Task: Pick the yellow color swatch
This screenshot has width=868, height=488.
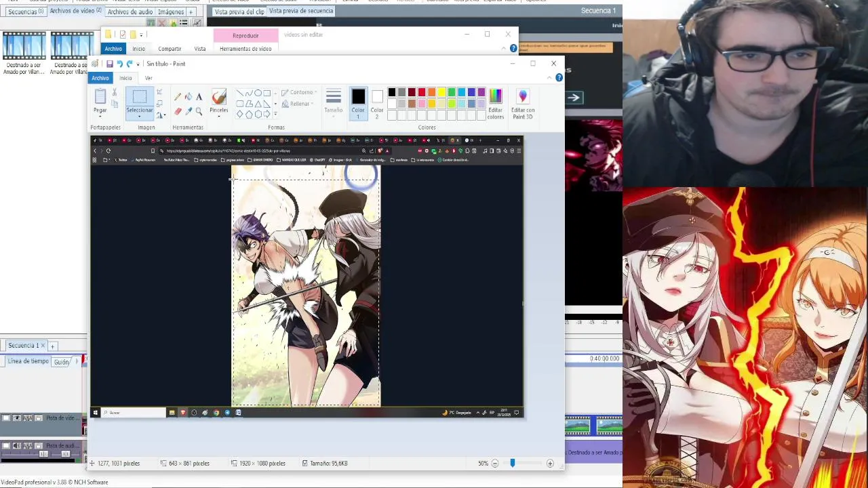Action: (x=441, y=92)
